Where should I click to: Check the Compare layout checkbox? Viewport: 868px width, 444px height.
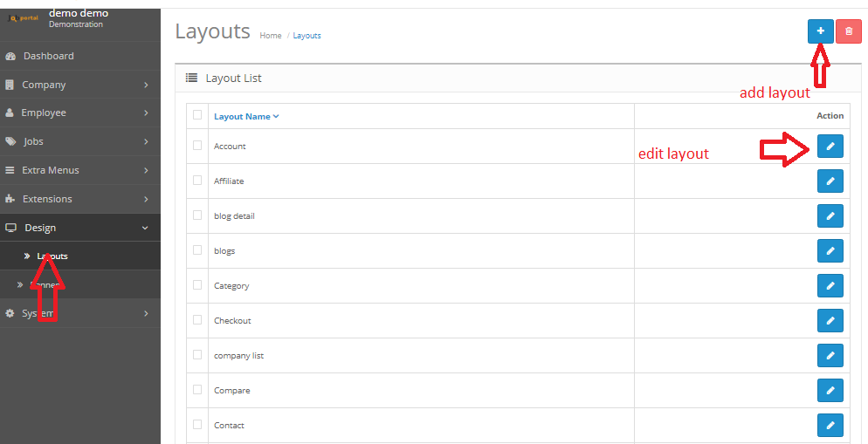tap(197, 390)
